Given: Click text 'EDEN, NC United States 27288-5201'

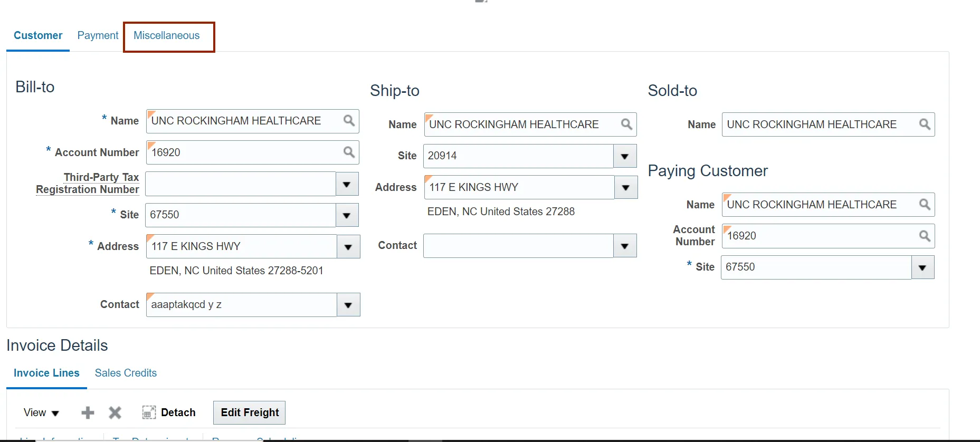Looking at the screenshot, I should (236, 271).
